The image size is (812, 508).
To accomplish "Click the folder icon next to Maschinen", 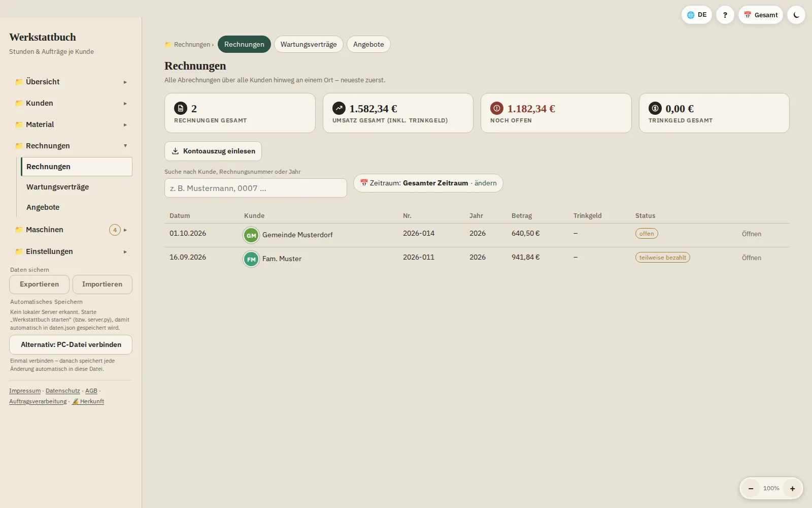I will click(x=19, y=230).
